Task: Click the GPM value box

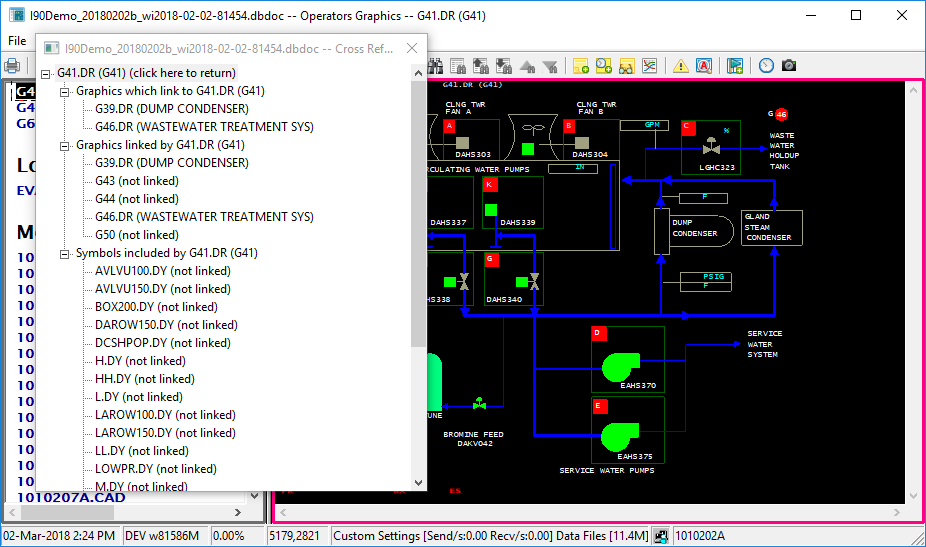Action: coord(644,125)
